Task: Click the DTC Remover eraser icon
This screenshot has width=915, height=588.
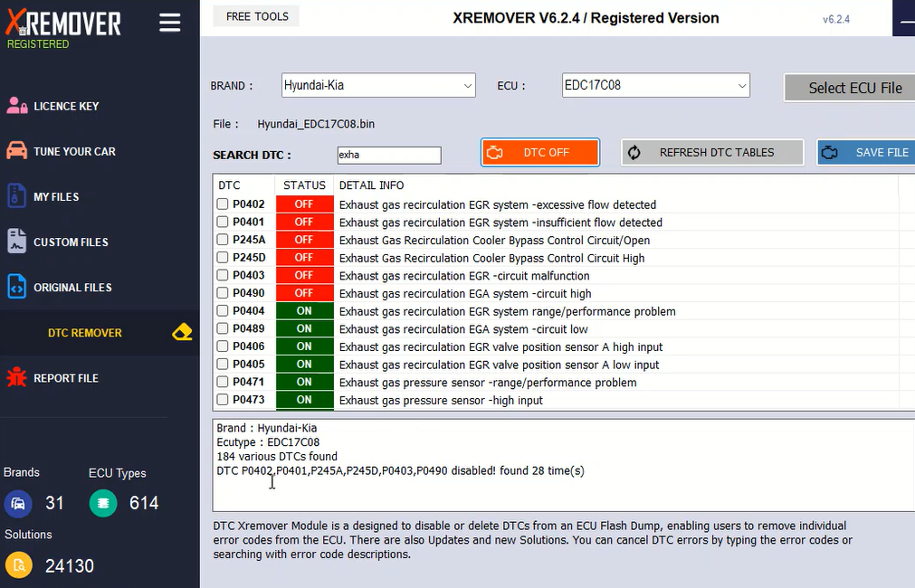Action: (x=182, y=332)
